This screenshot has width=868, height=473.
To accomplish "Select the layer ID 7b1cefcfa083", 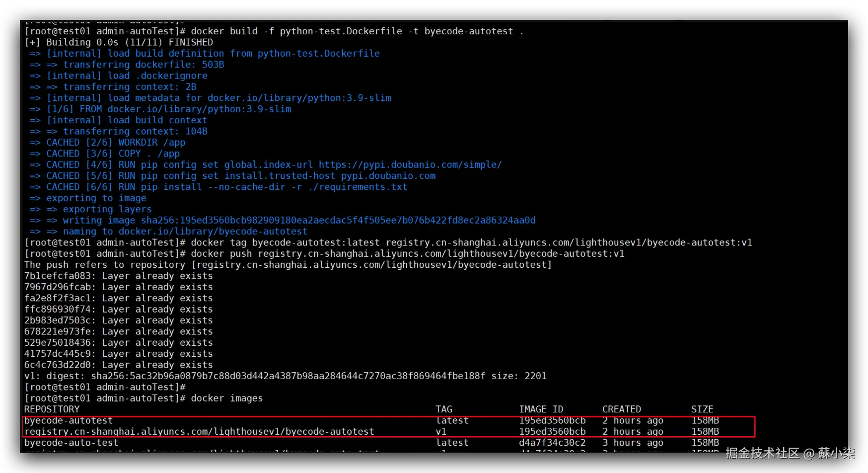I will point(58,276).
